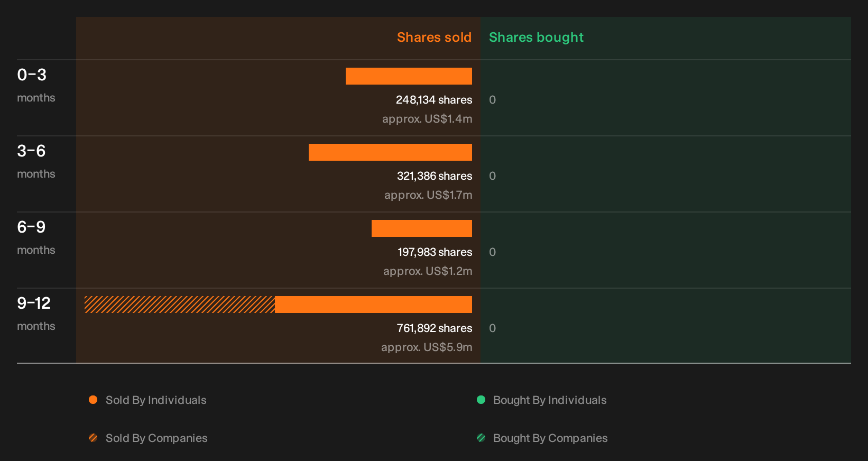Click the striped green Bought By Companies marker
Image resolution: width=868 pixels, height=461 pixels.
[x=481, y=438]
